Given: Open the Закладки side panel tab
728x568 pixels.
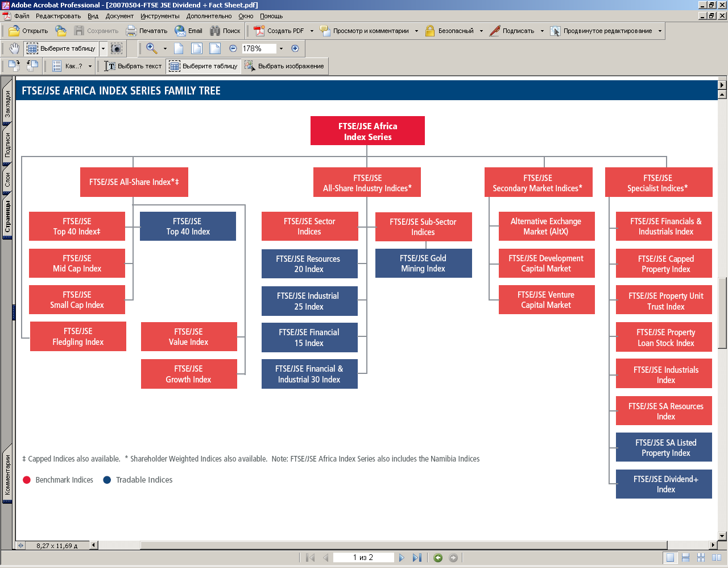Looking at the screenshot, I should [x=7, y=103].
